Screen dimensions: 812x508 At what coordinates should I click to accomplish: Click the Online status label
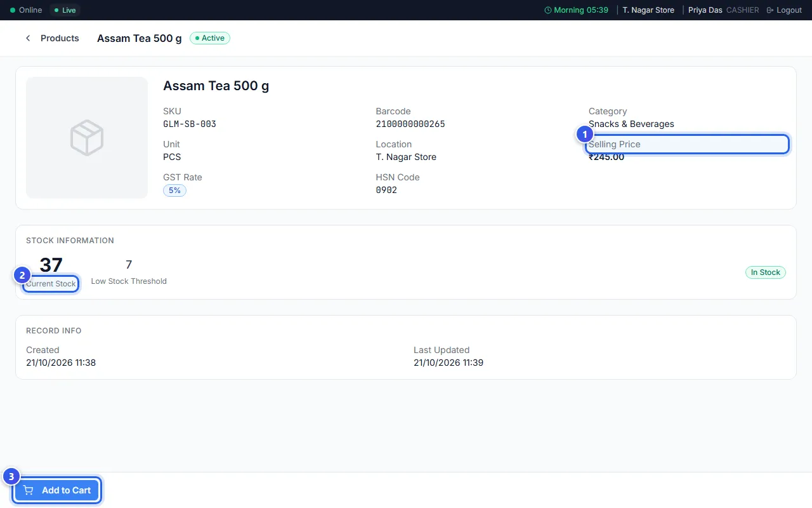coord(30,10)
